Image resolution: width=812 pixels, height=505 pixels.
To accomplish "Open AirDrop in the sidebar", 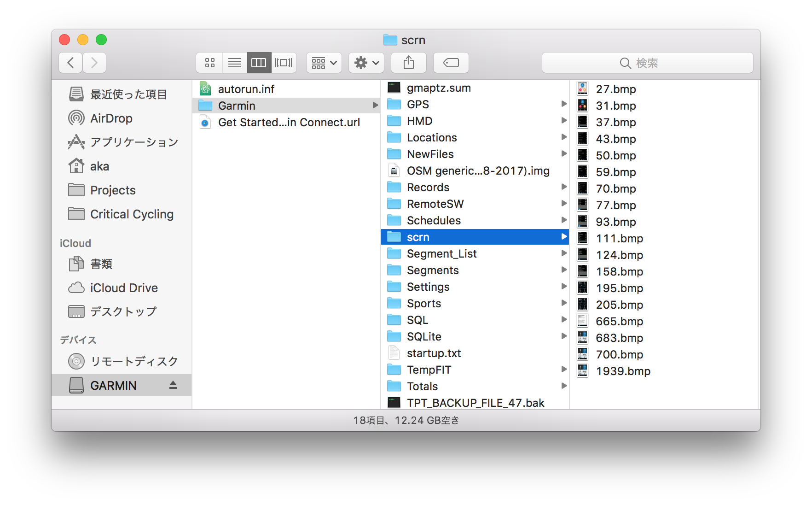I will click(111, 118).
